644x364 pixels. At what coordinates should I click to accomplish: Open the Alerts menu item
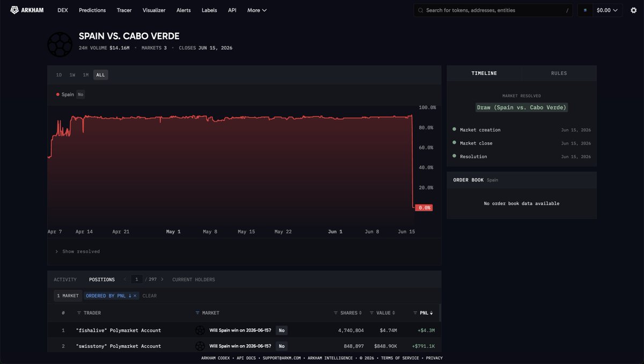click(184, 10)
